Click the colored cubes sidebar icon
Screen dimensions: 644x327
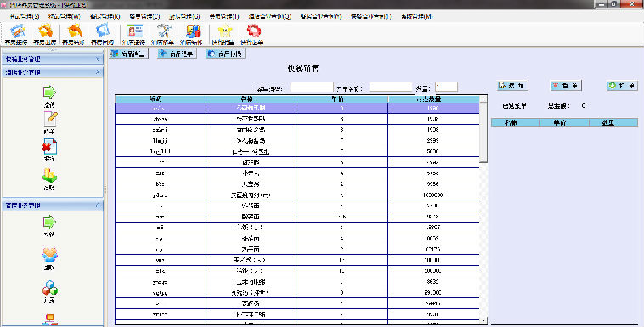[x=49, y=288]
